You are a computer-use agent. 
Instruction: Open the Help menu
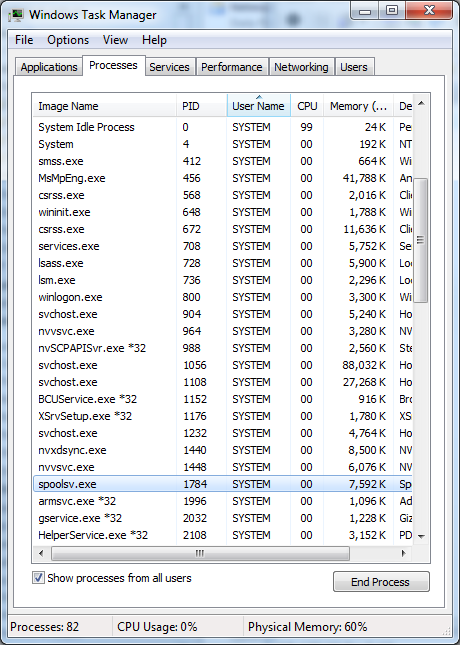pyautogui.click(x=154, y=40)
